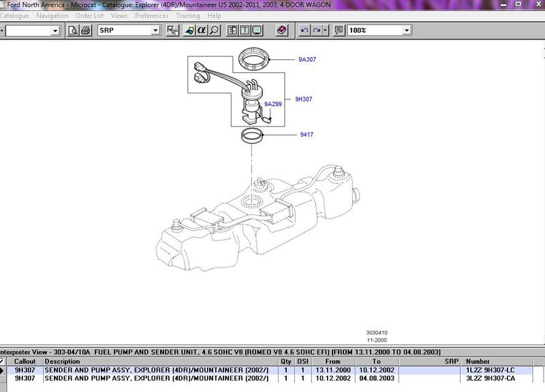Image resolution: width=545 pixels, height=392 pixels.
Task: Click the From column header
Action: [x=333, y=361]
